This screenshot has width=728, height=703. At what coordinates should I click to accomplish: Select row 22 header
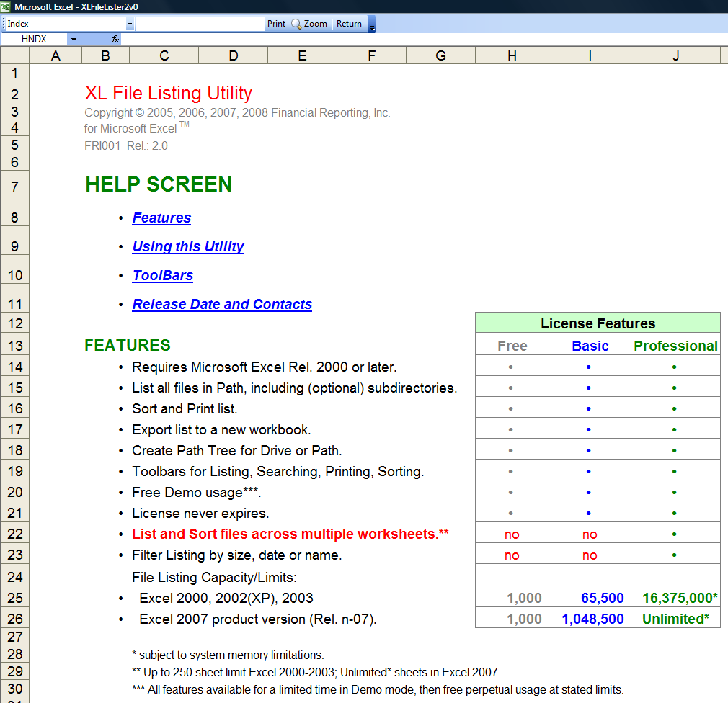pos(15,534)
